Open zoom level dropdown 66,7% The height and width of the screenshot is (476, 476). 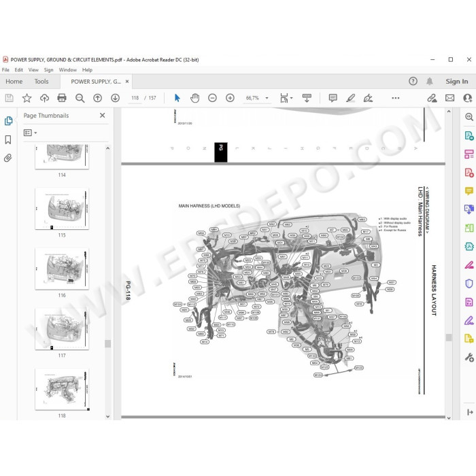click(x=267, y=98)
